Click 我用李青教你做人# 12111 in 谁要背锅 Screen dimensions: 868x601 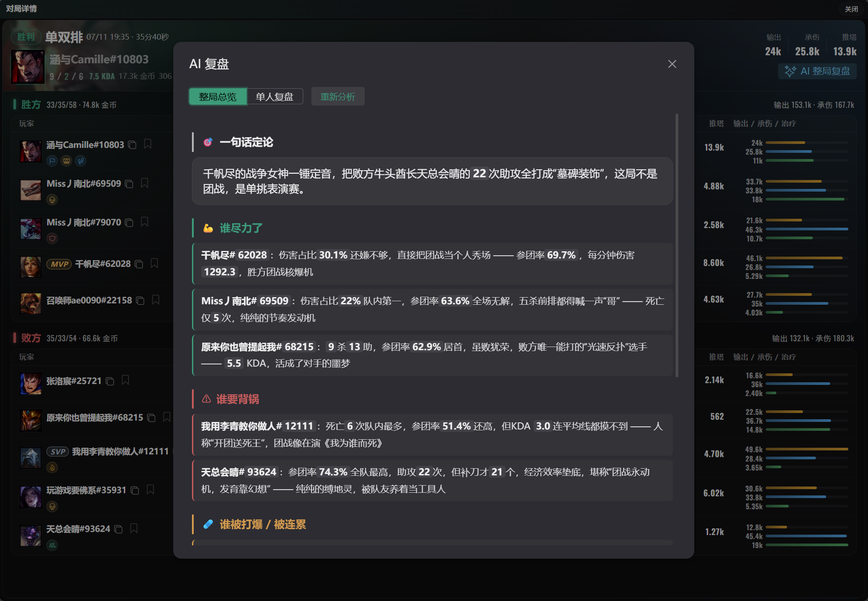tap(432, 435)
